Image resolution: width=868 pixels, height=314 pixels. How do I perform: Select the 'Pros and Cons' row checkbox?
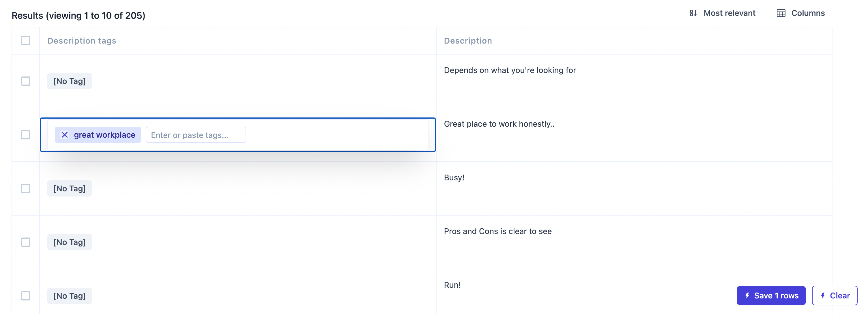(x=26, y=242)
